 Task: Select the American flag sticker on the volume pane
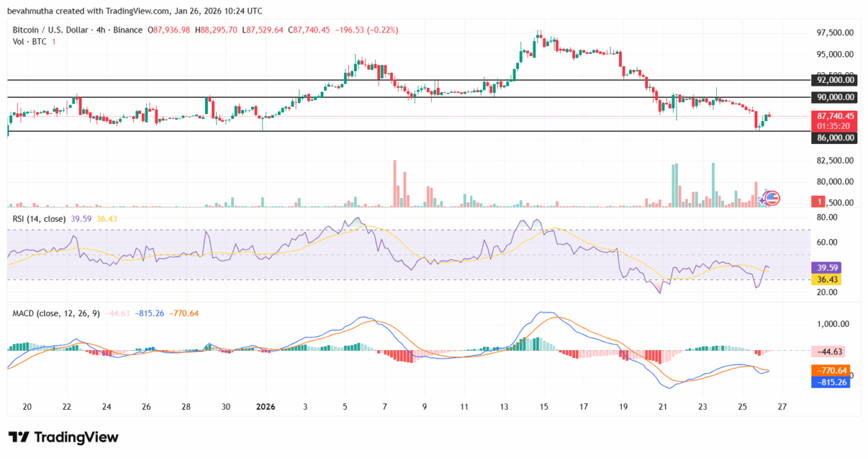[772, 199]
